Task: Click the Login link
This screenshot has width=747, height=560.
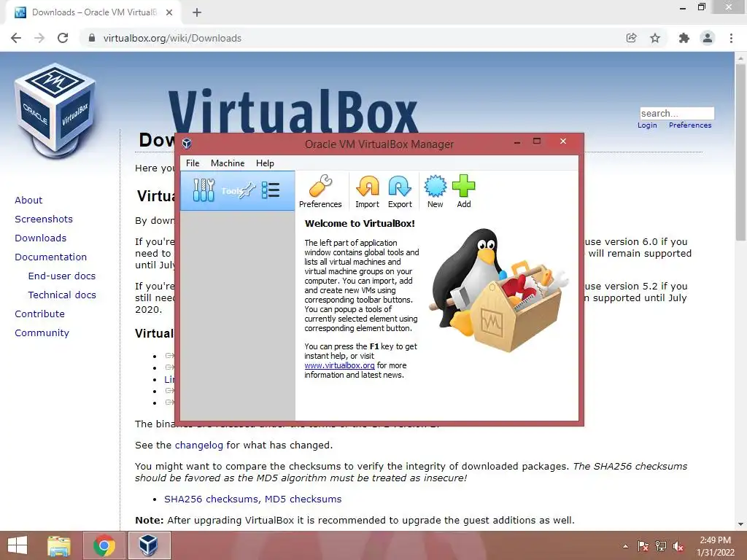Action: click(647, 125)
